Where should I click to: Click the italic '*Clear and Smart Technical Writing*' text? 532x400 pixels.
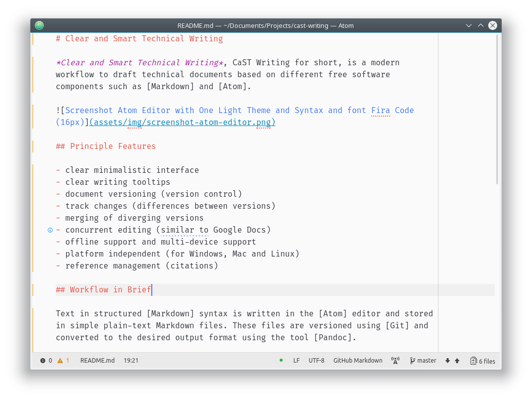[139, 63]
